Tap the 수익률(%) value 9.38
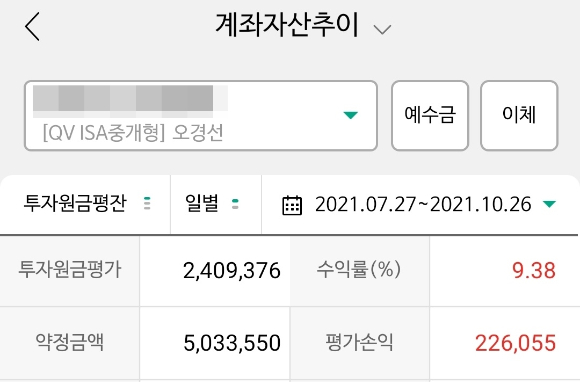The width and height of the screenshot is (580, 382). [534, 270]
